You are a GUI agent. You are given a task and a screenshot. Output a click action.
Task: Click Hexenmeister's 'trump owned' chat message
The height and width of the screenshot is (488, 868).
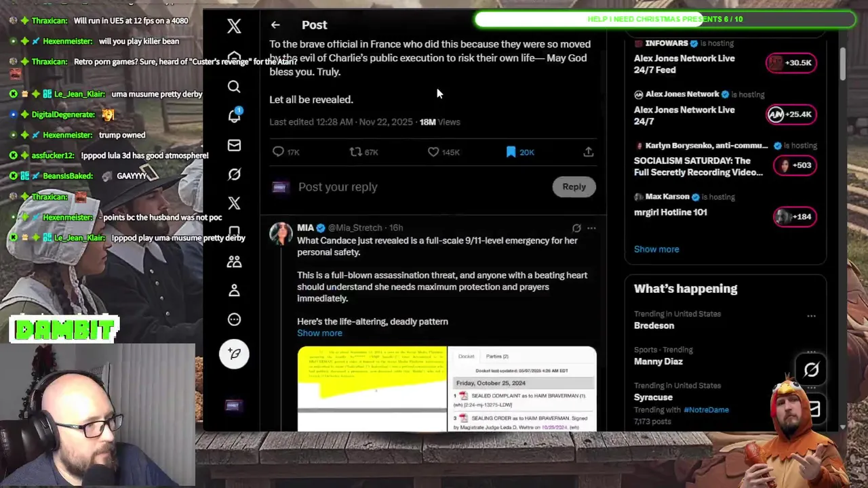click(x=122, y=135)
